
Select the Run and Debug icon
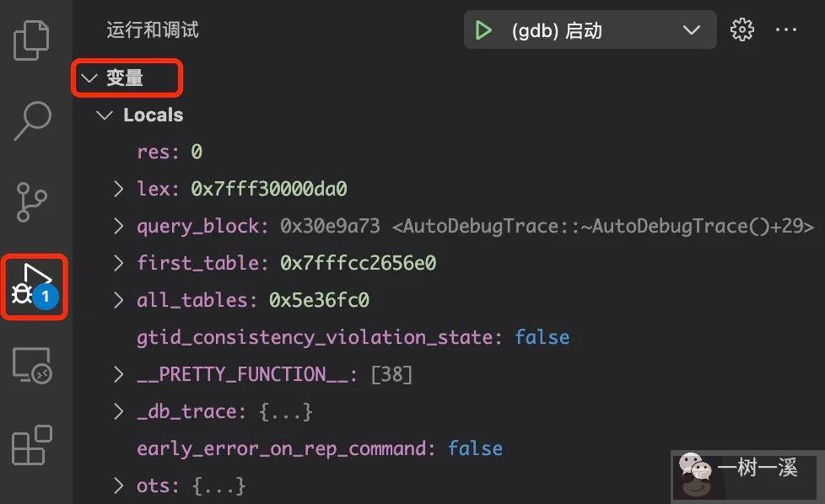[x=34, y=284]
